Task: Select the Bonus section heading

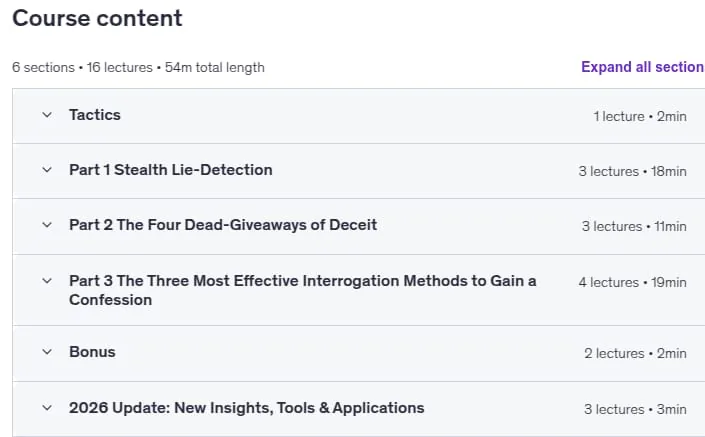Action: [x=92, y=352]
